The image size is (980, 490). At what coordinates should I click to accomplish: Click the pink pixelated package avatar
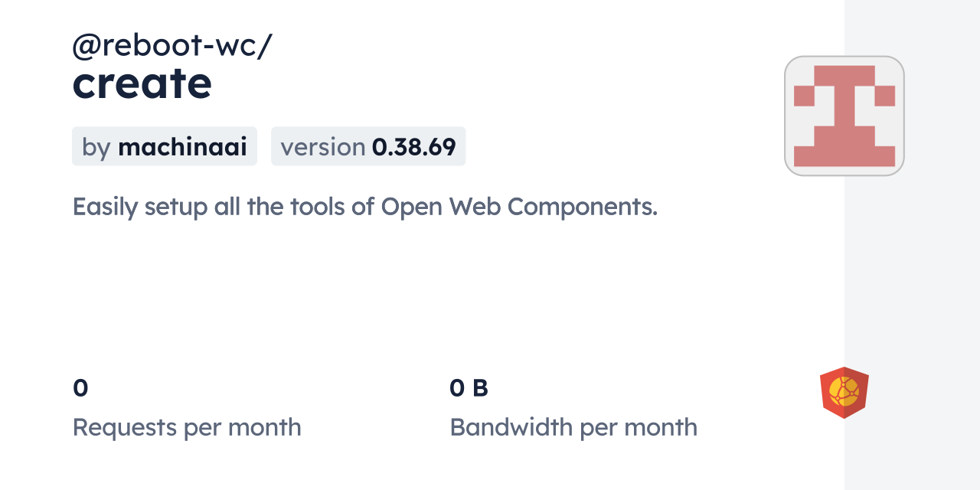[844, 116]
